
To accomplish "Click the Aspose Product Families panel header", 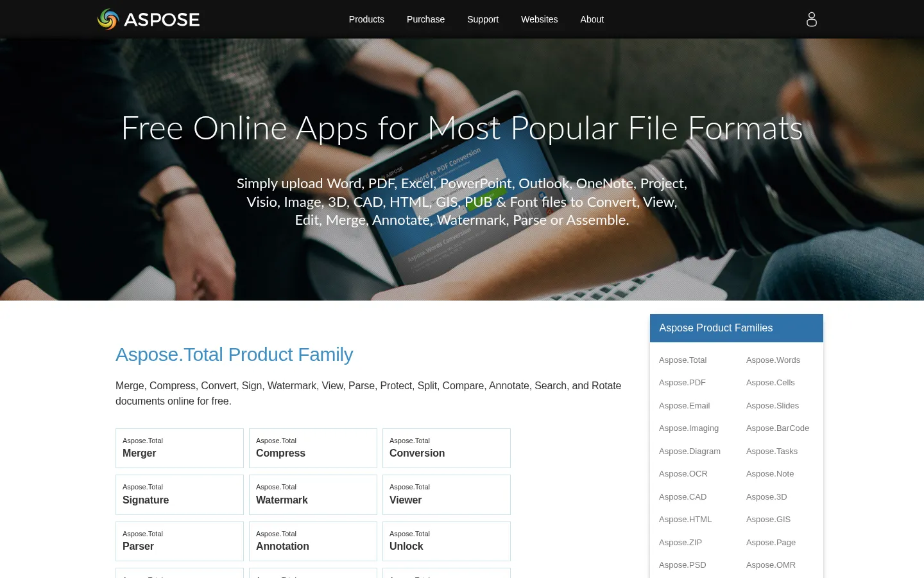I will click(737, 328).
